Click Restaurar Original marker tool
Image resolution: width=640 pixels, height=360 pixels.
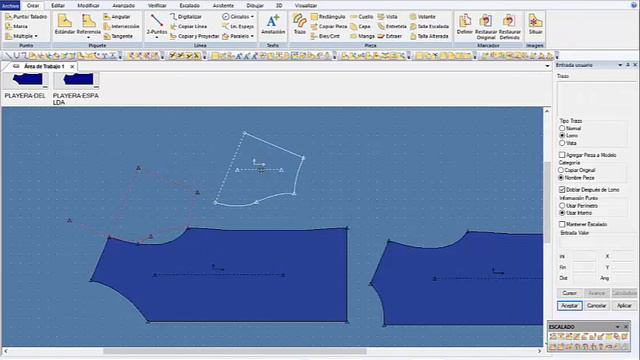click(486, 27)
